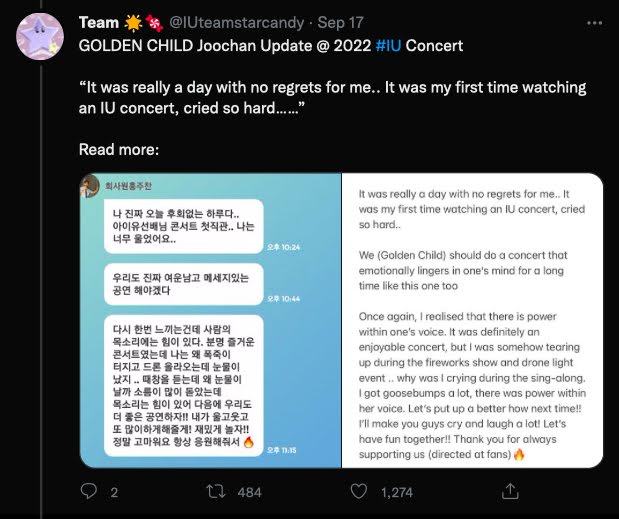Click the reply speech bubble icon
Viewport: 619px width, 519px height.
[88, 491]
